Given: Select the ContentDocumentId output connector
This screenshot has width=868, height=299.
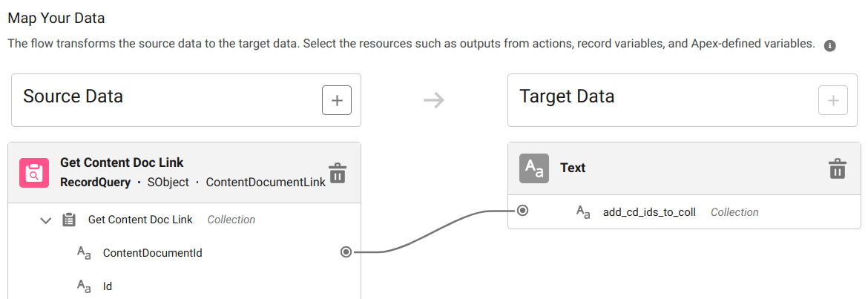Looking at the screenshot, I should pyautogui.click(x=346, y=252).
